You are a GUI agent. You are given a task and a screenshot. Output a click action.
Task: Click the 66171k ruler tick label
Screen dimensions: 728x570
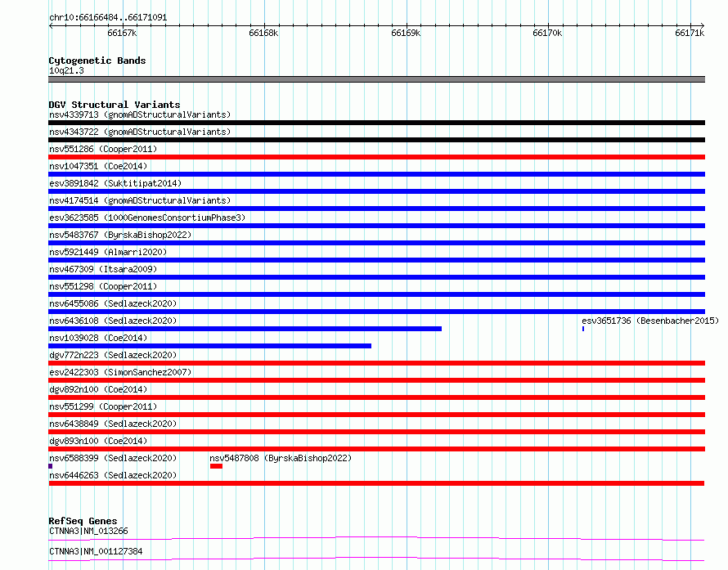tap(690, 33)
